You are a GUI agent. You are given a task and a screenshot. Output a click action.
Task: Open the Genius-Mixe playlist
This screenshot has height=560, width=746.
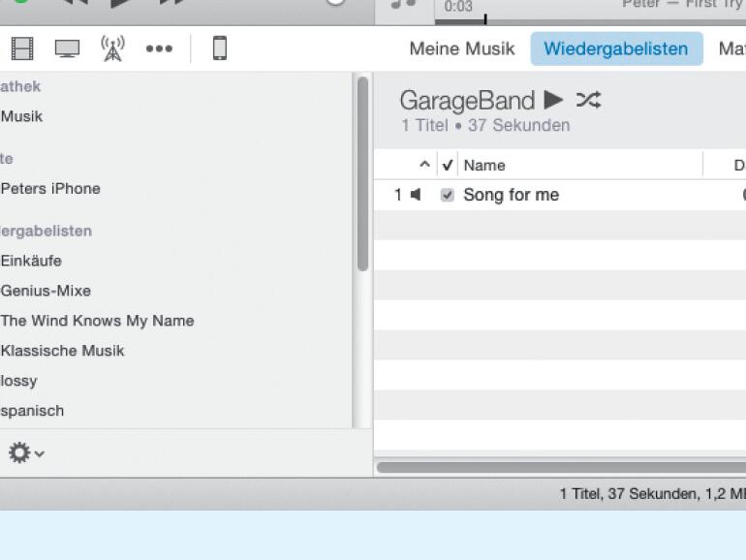point(46,291)
